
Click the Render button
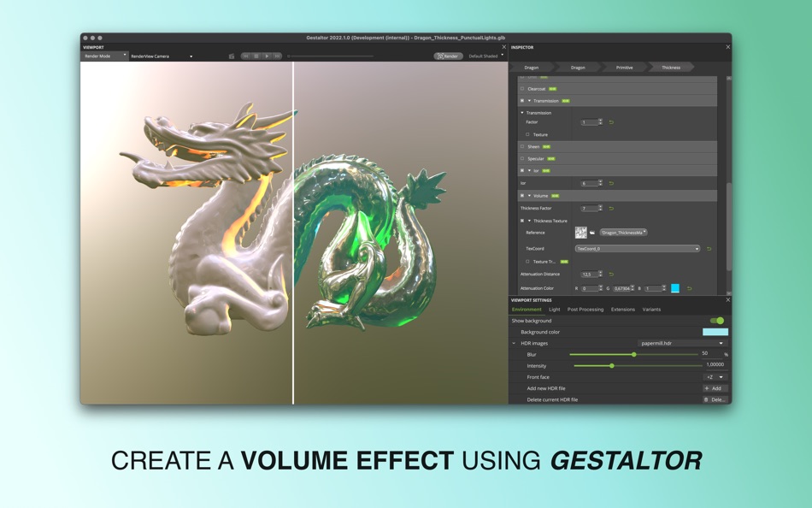coord(448,56)
